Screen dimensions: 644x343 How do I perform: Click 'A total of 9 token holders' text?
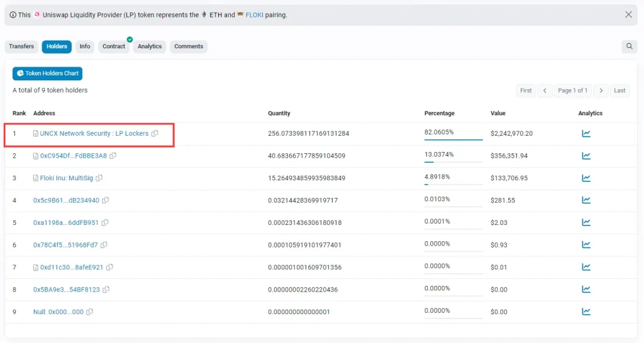pyautogui.click(x=50, y=90)
